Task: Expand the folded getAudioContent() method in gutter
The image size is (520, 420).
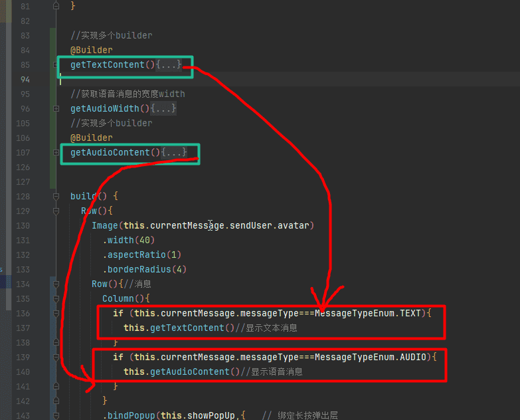Action: (56, 153)
